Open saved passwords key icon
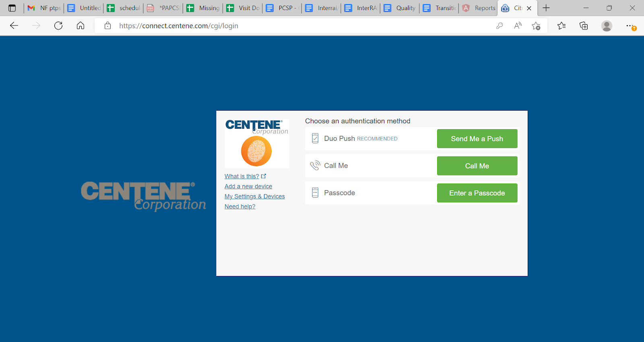The image size is (644, 342). click(500, 26)
